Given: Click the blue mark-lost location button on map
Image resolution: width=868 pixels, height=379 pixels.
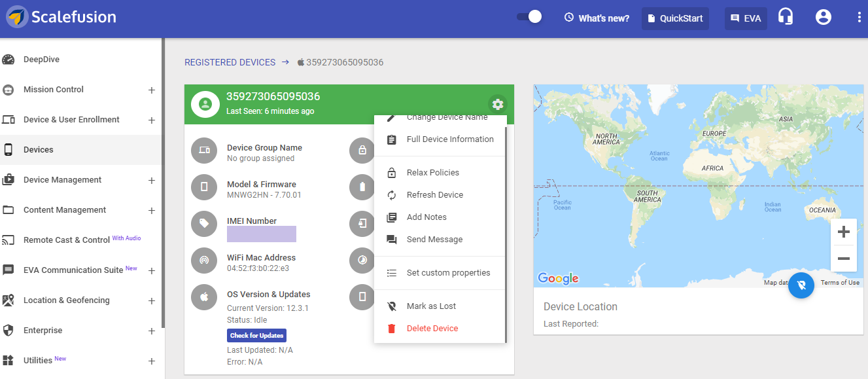Looking at the screenshot, I should click(x=801, y=285).
